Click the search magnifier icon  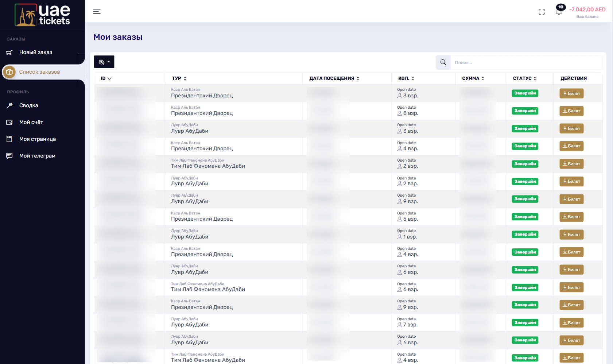(443, 62)
